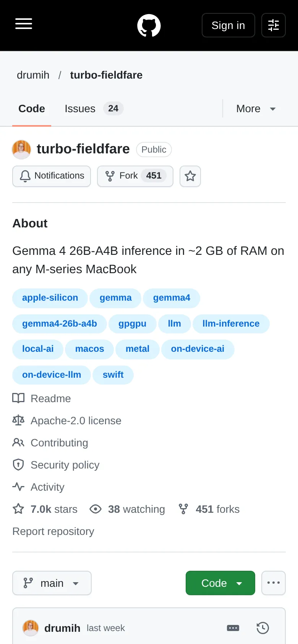Open the hamburger navigation menu
The height and width of the screenshot is (644, 298).
24,24
